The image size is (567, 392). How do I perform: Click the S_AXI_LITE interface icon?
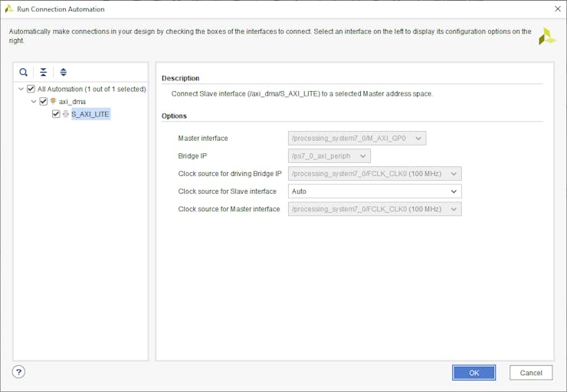click(66, 114)
